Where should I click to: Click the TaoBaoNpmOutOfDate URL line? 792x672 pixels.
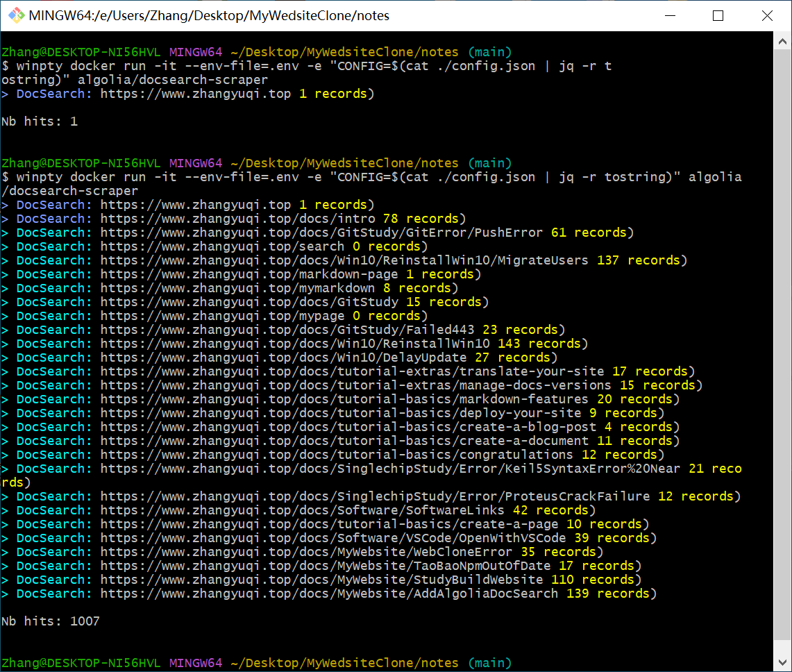[326, 566]
